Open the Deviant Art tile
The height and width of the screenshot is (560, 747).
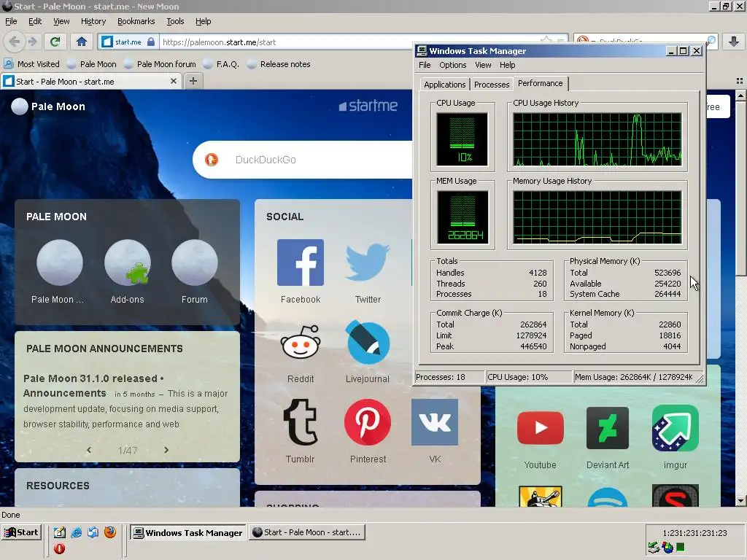coord(608,427)
